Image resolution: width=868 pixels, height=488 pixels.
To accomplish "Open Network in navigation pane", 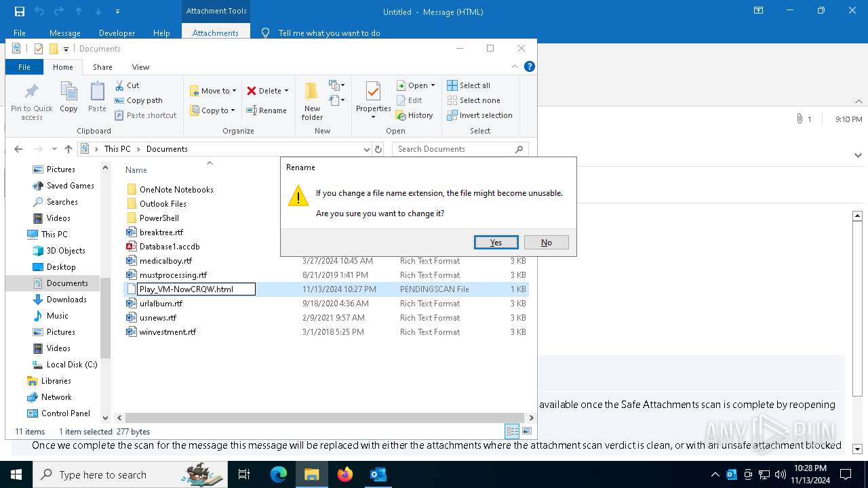I will point(50,397).
